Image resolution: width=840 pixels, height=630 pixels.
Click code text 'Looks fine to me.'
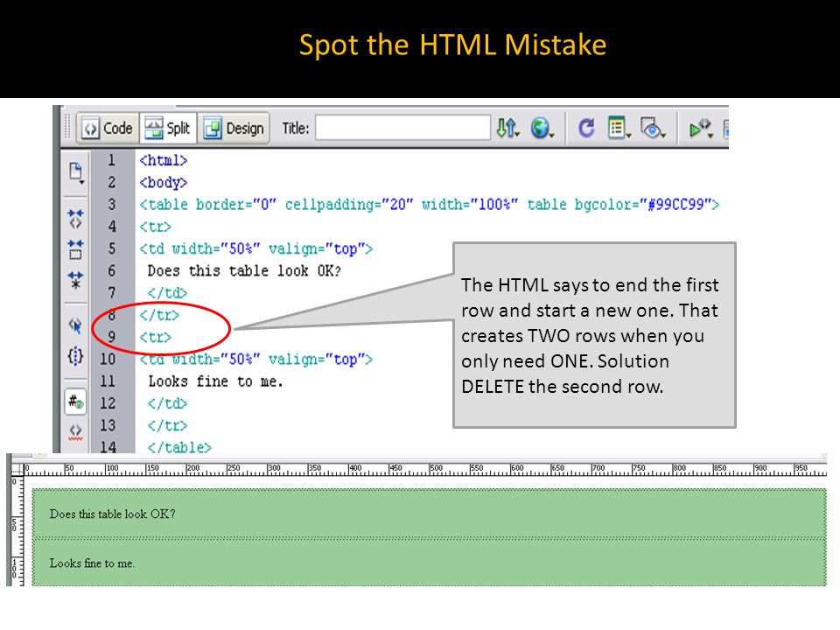(216, 381)
